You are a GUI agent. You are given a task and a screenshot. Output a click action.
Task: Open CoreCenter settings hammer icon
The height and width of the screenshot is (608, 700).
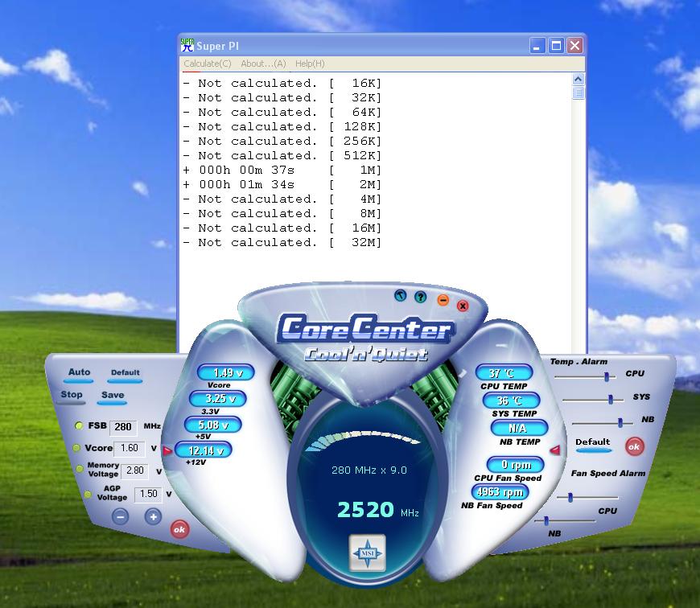(x=400, y=295)
